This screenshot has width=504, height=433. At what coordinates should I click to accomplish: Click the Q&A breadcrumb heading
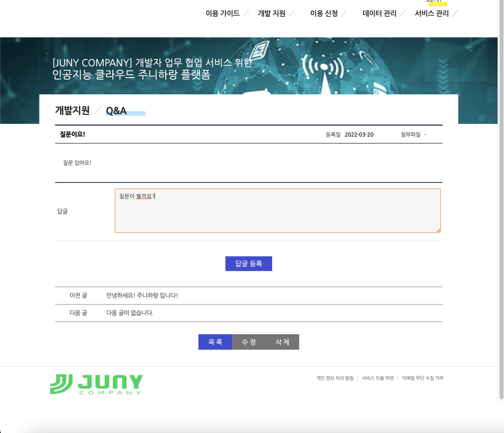coord(116,111)
